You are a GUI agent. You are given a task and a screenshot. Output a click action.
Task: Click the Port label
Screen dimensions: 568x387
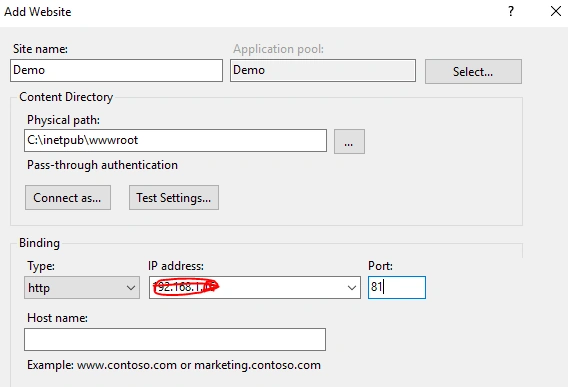pos(380,266)
